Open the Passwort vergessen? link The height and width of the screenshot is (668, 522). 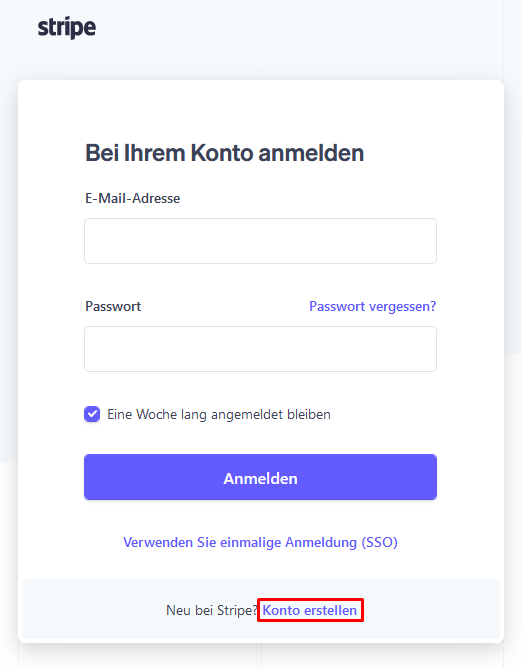(372, 306)
